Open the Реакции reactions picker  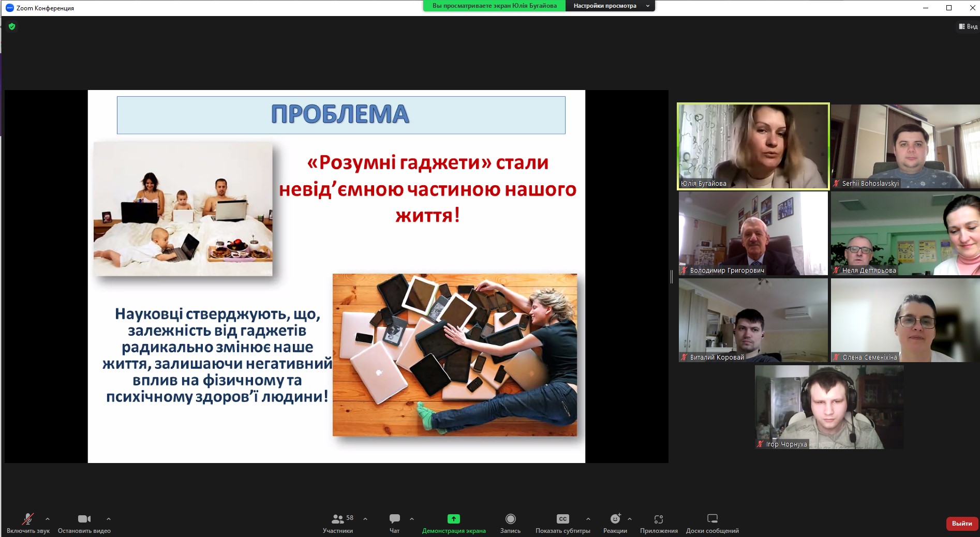coord(615,523)
